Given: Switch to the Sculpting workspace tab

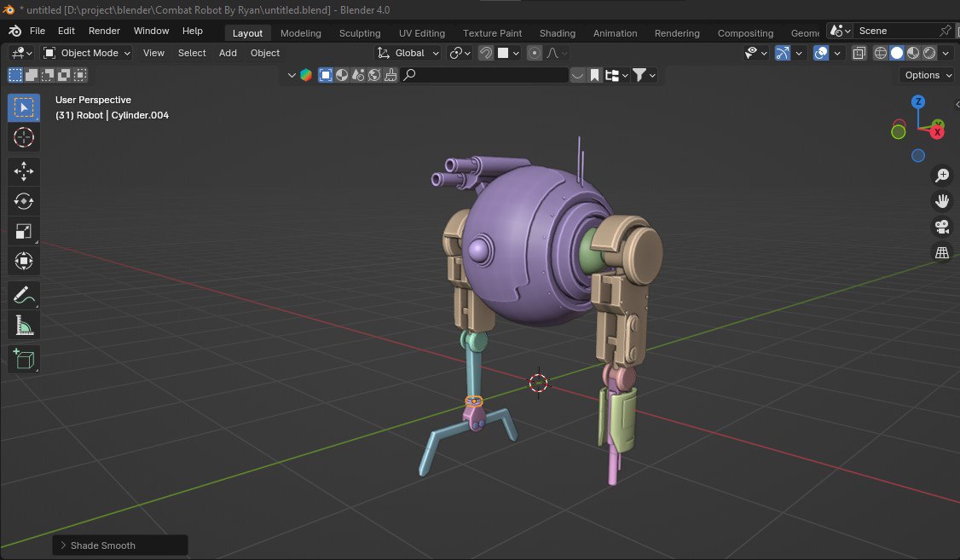Looking at the screenshot, I should tap(360, 33).
